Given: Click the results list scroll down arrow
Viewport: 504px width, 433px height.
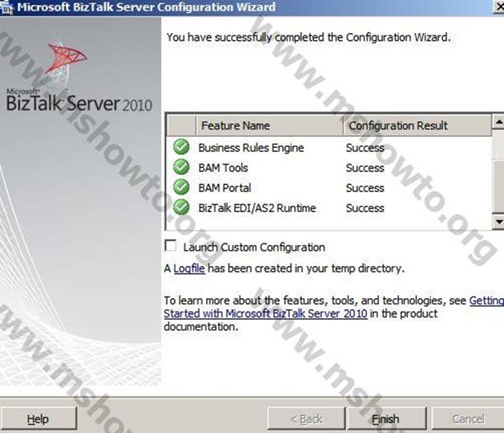Looking at the screenshot, I should click(x=498, y=222).
